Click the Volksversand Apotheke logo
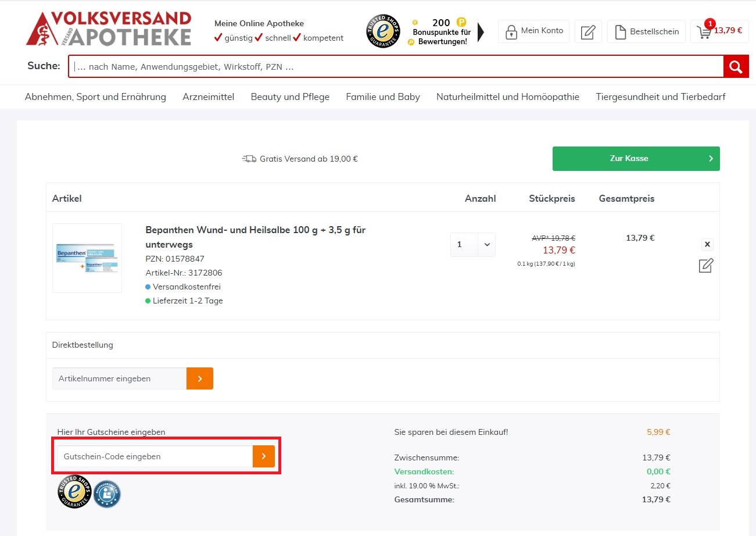The image size is (756, 536). pos(109,28)
